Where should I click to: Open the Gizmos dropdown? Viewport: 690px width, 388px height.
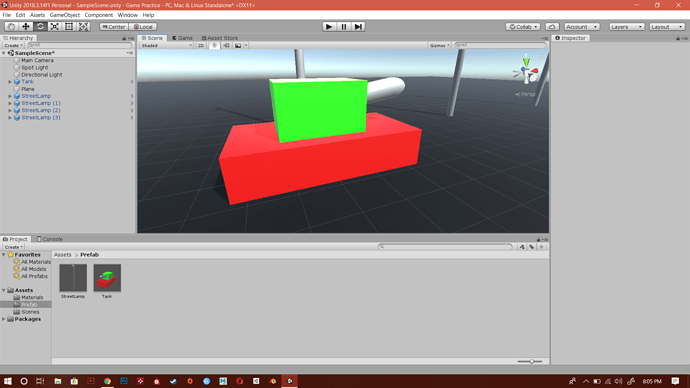pyautogui.click(x=439, y=45)
